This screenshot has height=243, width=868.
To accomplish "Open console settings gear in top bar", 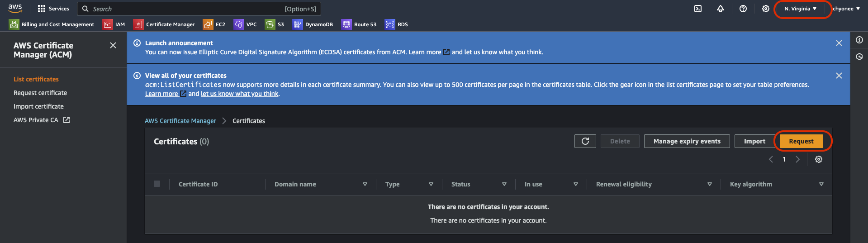I will [765, 9].
